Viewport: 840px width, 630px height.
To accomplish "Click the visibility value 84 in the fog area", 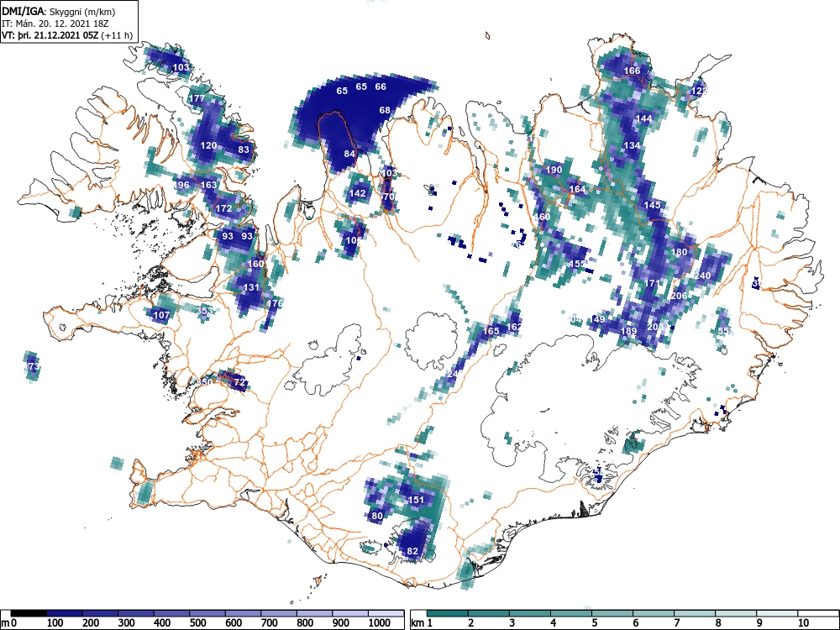I will 349,154.
